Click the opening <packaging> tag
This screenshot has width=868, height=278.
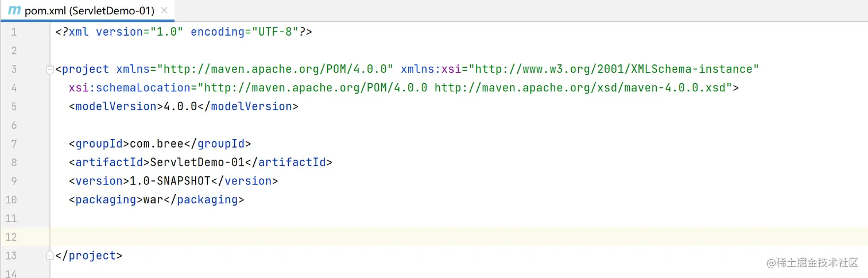tap(106, 199)
